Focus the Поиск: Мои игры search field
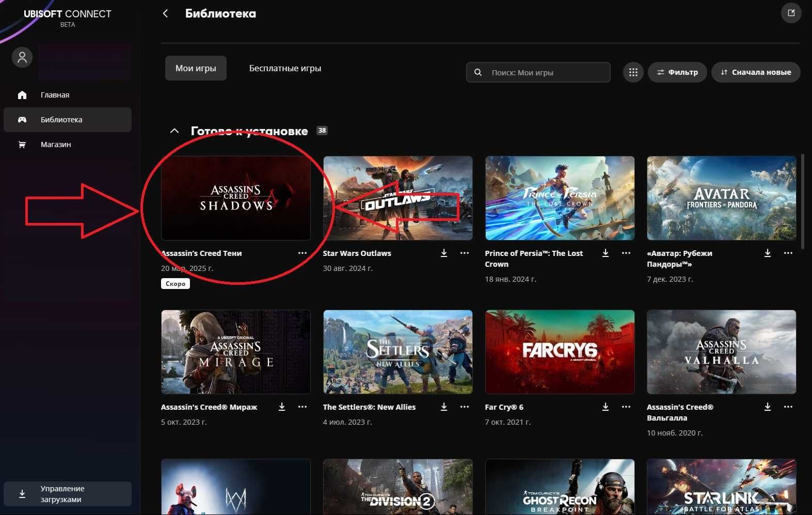Image resolution: width=812 pixels, height=515 pixels. [x=538, y=72]
